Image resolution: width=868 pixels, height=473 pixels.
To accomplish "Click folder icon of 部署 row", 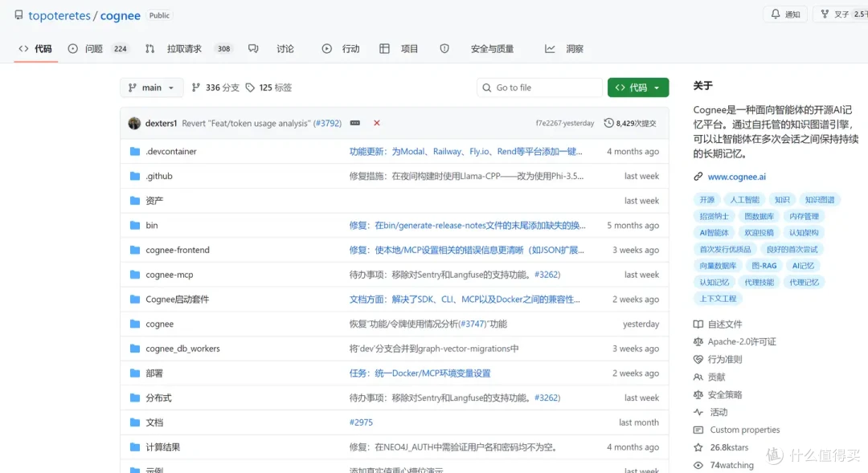I will (134, 373).
